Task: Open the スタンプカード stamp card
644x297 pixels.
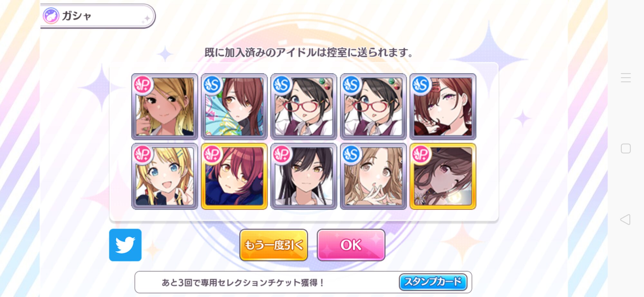Action: (433, 282)
